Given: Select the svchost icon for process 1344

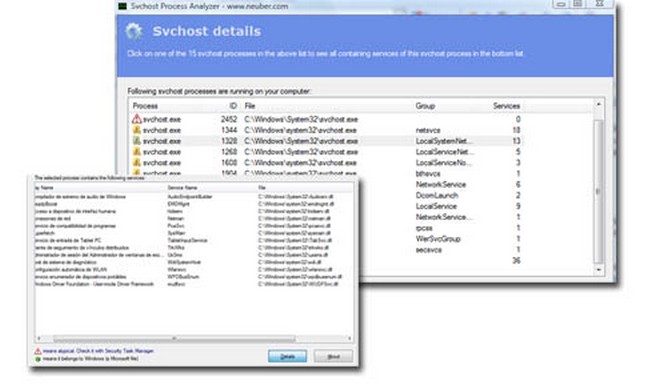Looking at the screenshot, I should pos(137,130).
